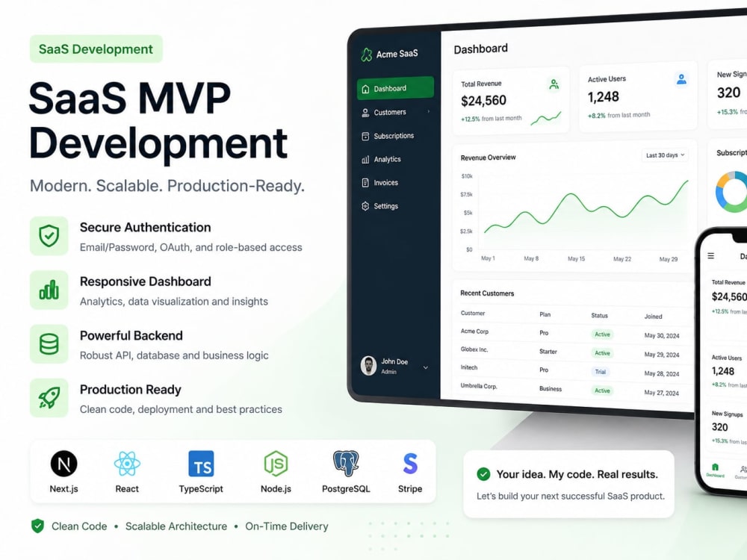Click the Dashboard home icon in sidebar

click(x=365, y=89)
